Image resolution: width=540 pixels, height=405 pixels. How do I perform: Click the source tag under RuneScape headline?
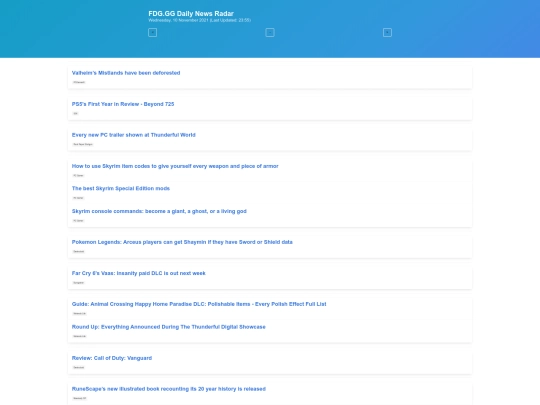click(x=80, y=398)
